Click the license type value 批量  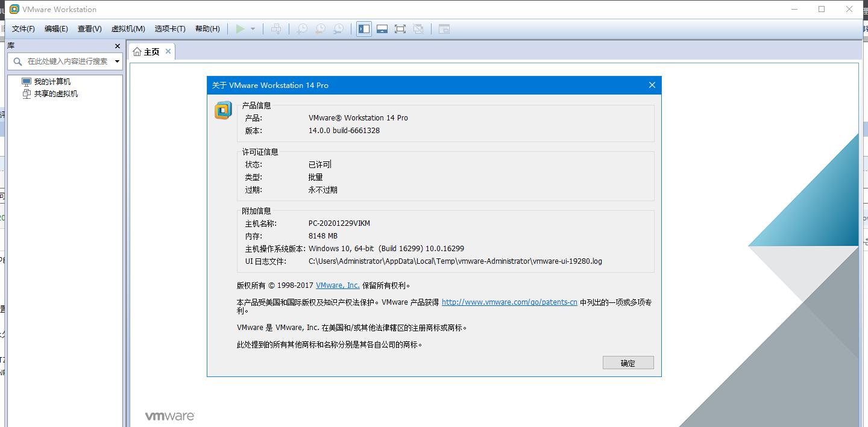(316, 177)
